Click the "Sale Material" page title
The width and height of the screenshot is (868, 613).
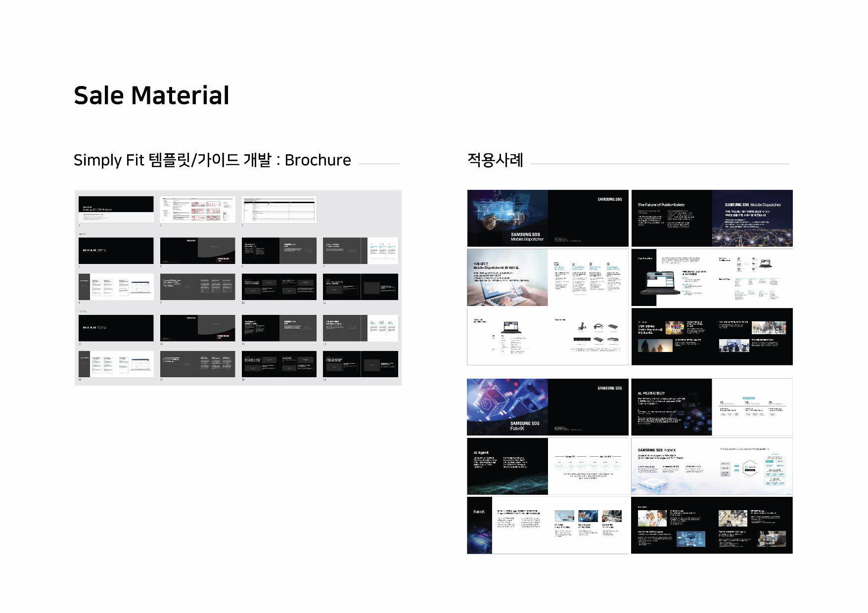151,95
